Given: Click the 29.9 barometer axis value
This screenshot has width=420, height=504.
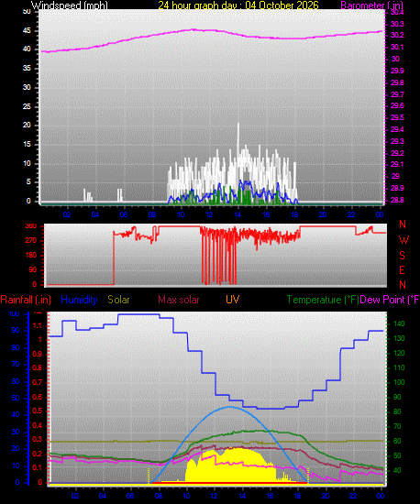Looking at the screenshot, I should click(x=397, y=71).
